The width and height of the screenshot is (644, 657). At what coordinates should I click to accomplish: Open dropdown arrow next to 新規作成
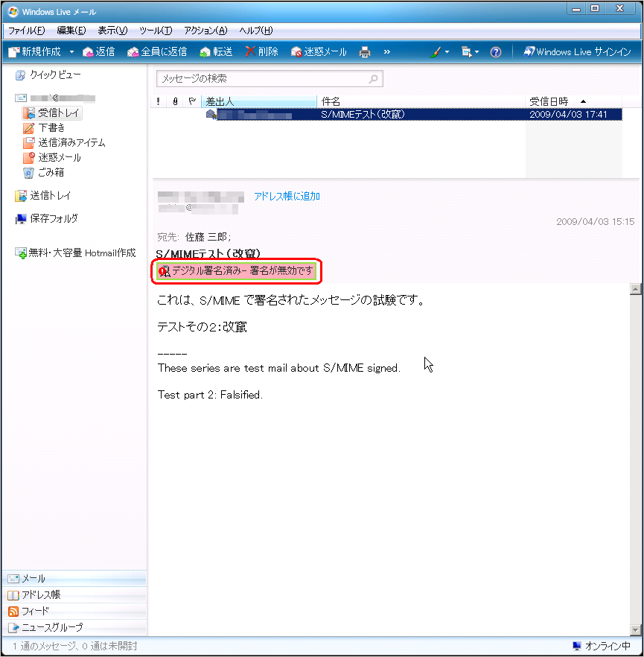coord(72,52)
